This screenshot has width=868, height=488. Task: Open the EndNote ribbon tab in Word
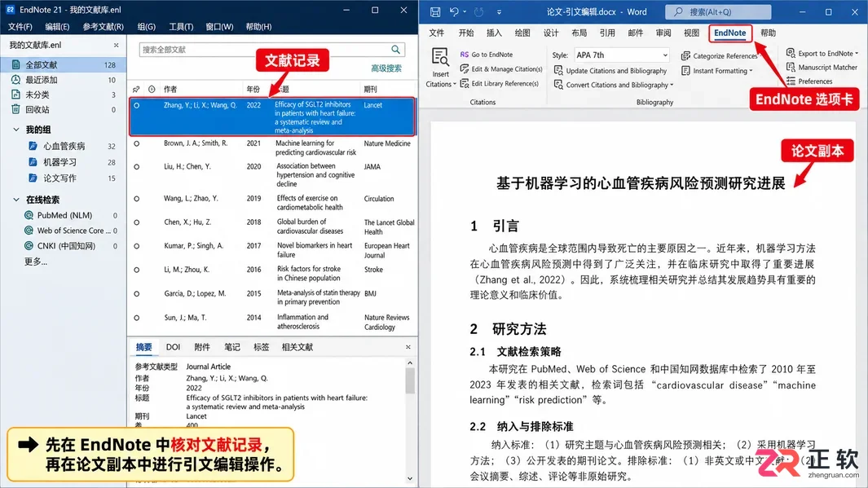(x=730, y=33)
